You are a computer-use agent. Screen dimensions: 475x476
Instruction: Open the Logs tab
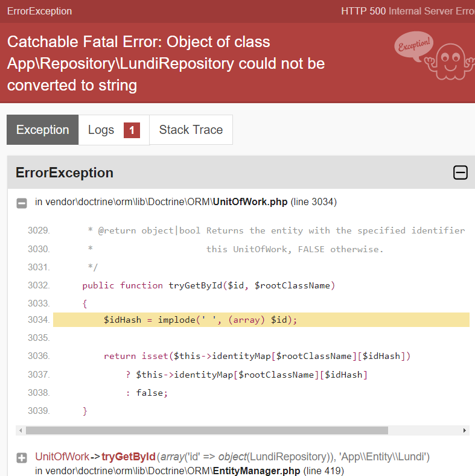tap(101, 130)
